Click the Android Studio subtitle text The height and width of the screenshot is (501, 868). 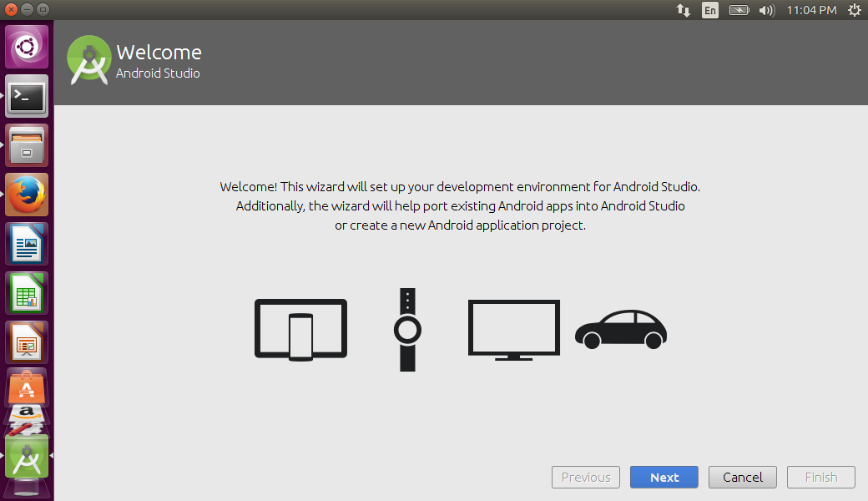point(158,73)
